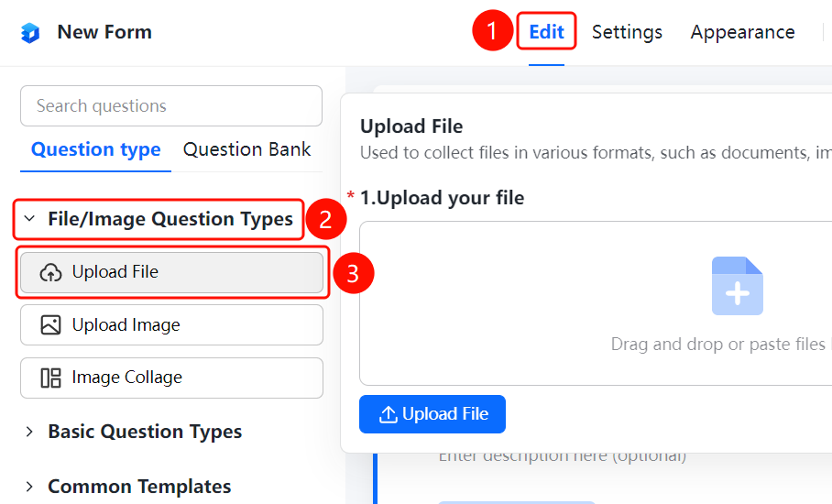Add an Image Collage question type
Viewport: 832px width, 504px height.
(x=171, y=378)
